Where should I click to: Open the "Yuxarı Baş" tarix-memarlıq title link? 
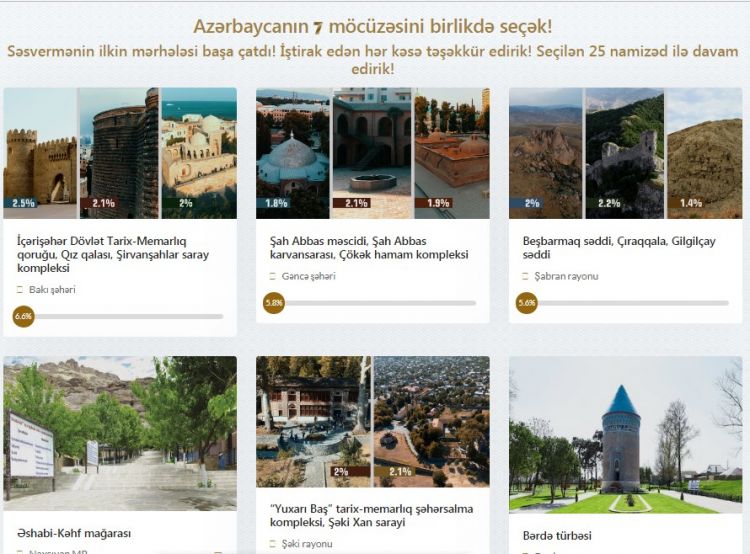coord(371,515)
